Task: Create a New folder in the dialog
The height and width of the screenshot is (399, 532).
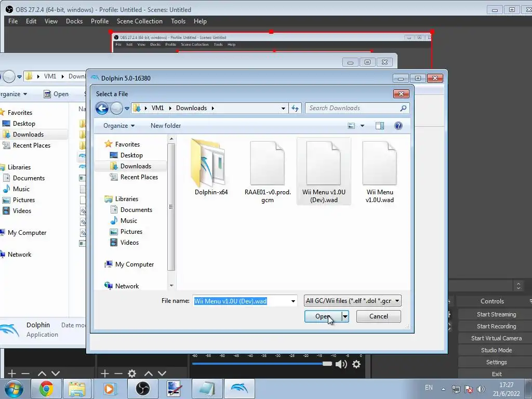Action: click(x=166, y=126)
